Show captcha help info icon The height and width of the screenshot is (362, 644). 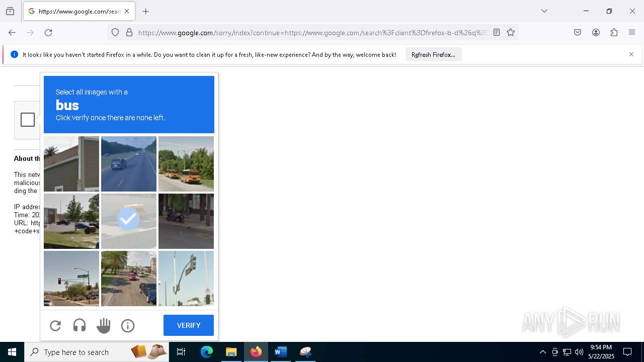point(128,326)
